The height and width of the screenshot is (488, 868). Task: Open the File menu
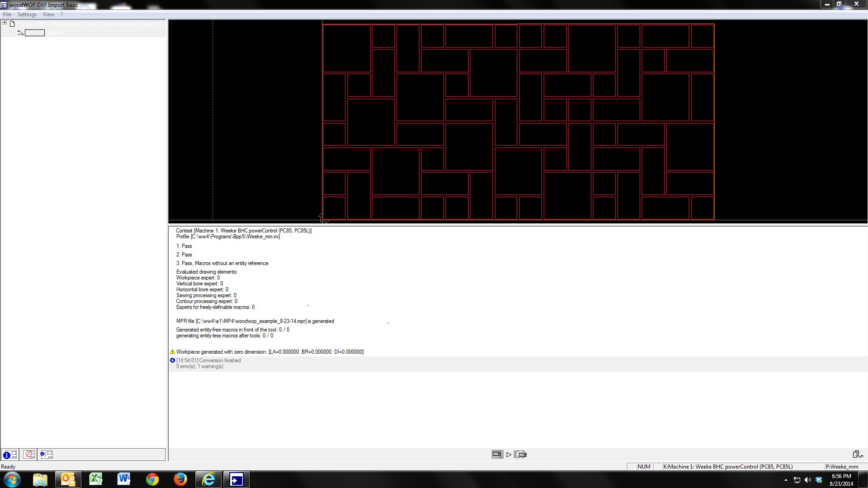coord(7,14)
